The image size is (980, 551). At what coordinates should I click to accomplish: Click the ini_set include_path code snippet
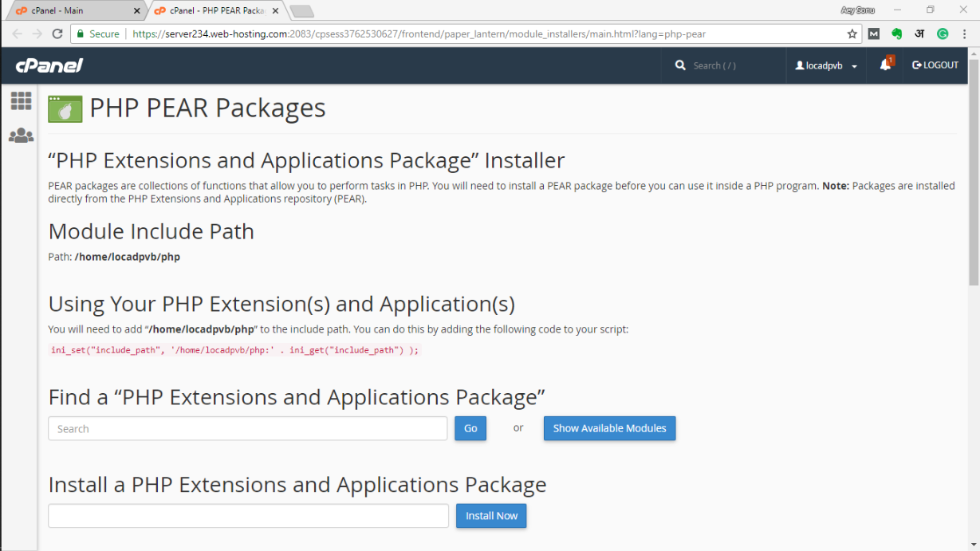[234, 350]
